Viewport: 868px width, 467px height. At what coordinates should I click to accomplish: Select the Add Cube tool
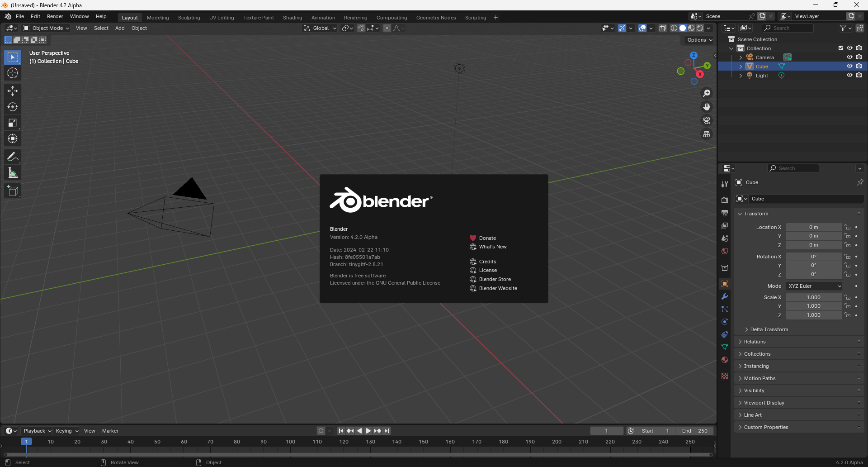[13, 191]
